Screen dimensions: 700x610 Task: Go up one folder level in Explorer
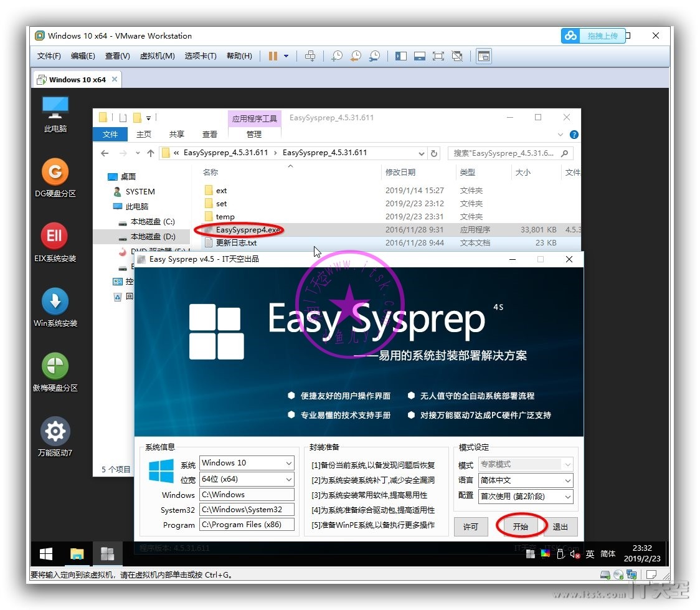[x=151, y=153]
